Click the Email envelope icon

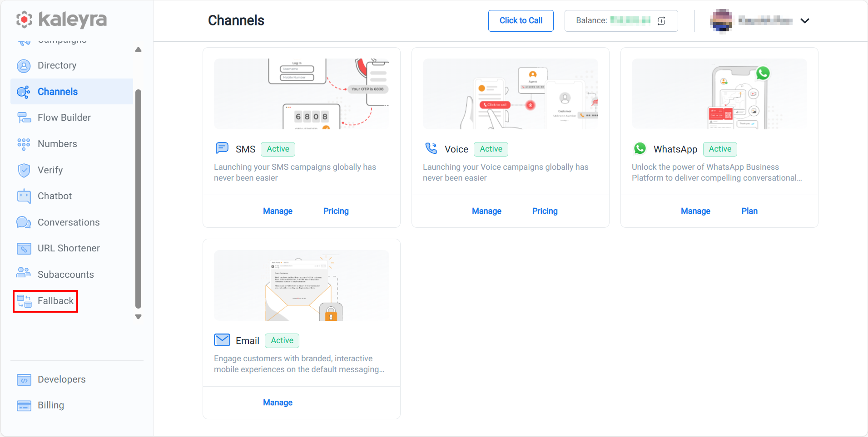pos(222,340)
